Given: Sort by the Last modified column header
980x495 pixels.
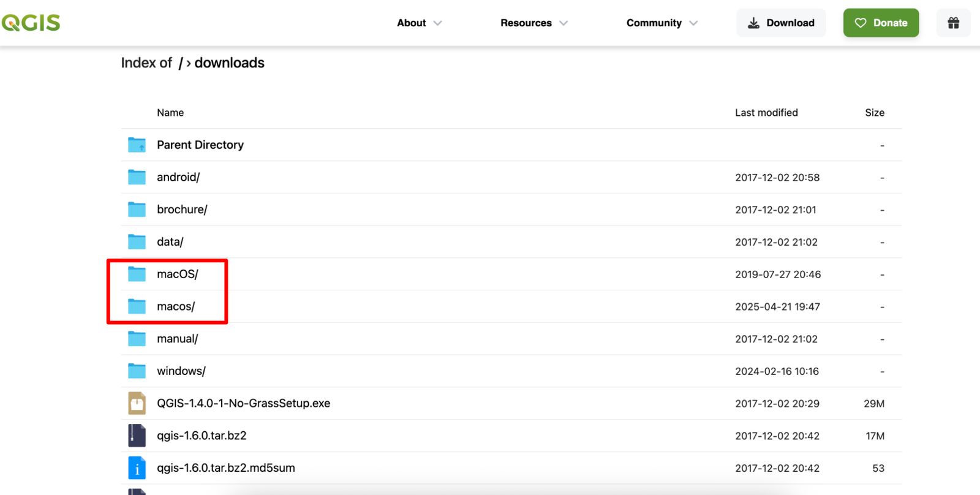Looking at the screenshot, I should (x=766, y=113).
